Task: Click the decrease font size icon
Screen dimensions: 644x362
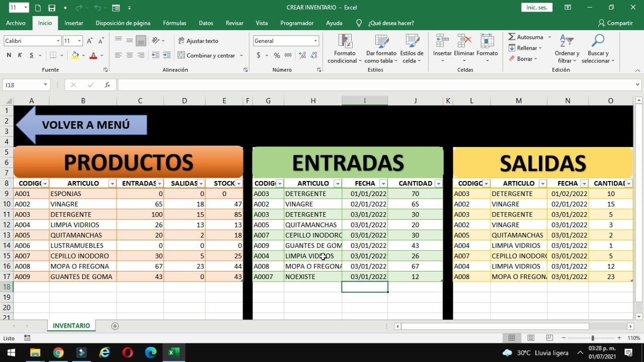Action: pos(101,41)
